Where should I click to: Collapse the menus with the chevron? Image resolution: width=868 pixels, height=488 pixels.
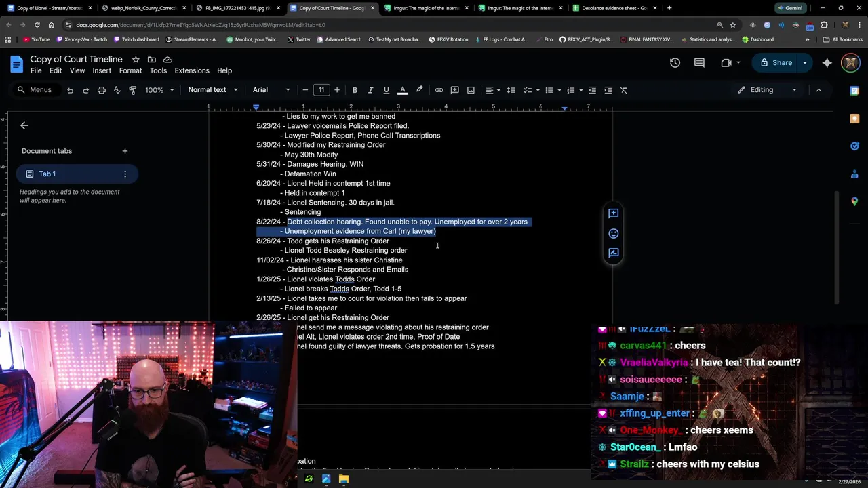point(818,90)
